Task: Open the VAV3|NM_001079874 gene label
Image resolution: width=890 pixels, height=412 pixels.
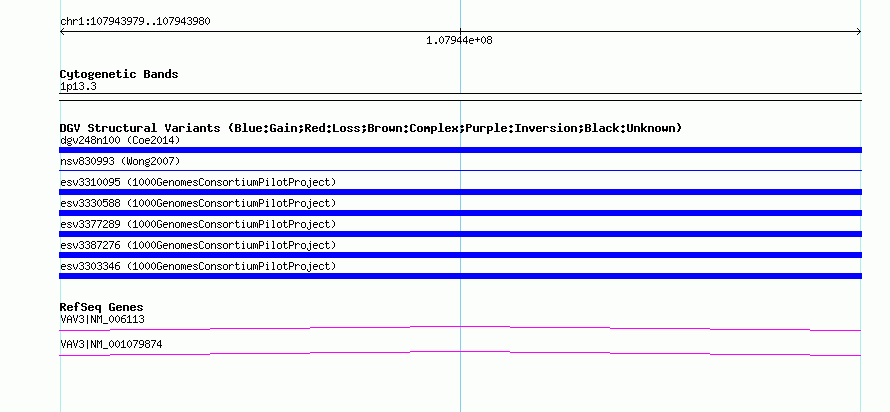Action: pos(111,344)
